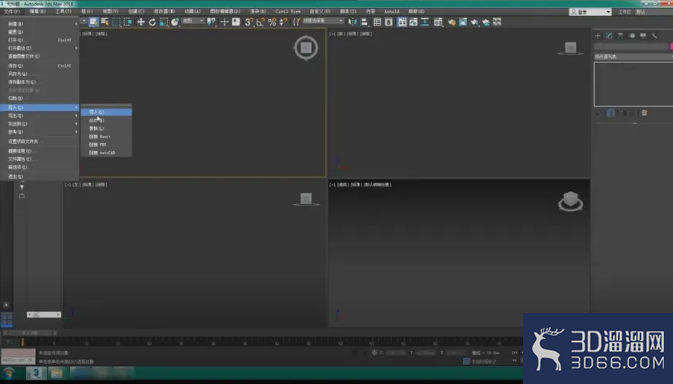Expand the 新建 (New) file menu item
The height and width of the screenshot is (384, 673).
click(39, 24)
